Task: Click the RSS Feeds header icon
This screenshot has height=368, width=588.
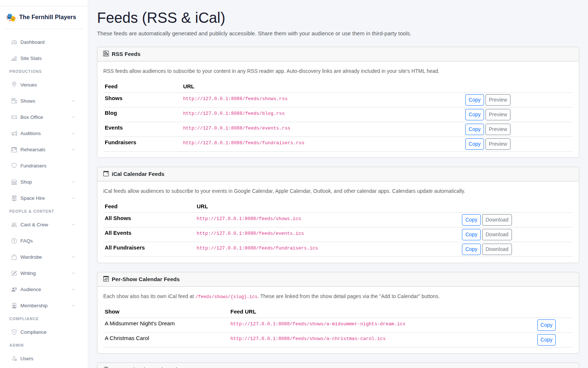Action: coord(106,54)
